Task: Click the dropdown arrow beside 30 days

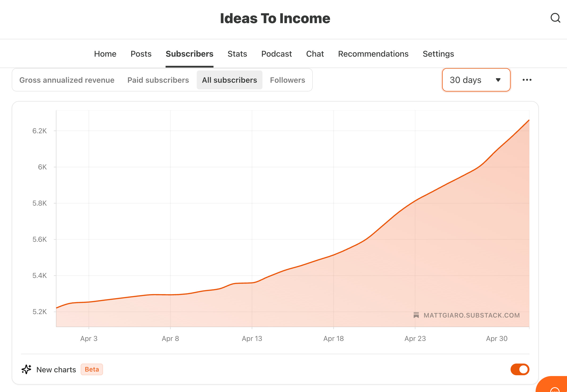Action: pyautogui.click(x=498, y=80)
